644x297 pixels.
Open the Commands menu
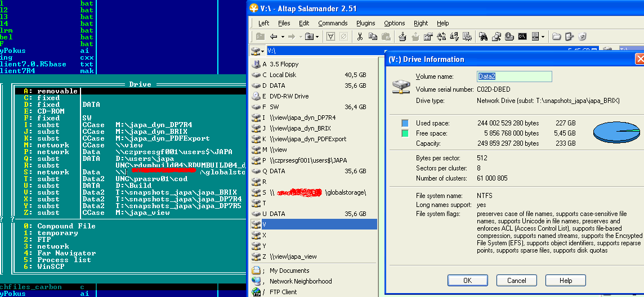pyautogui.click(x=333, y=23)
